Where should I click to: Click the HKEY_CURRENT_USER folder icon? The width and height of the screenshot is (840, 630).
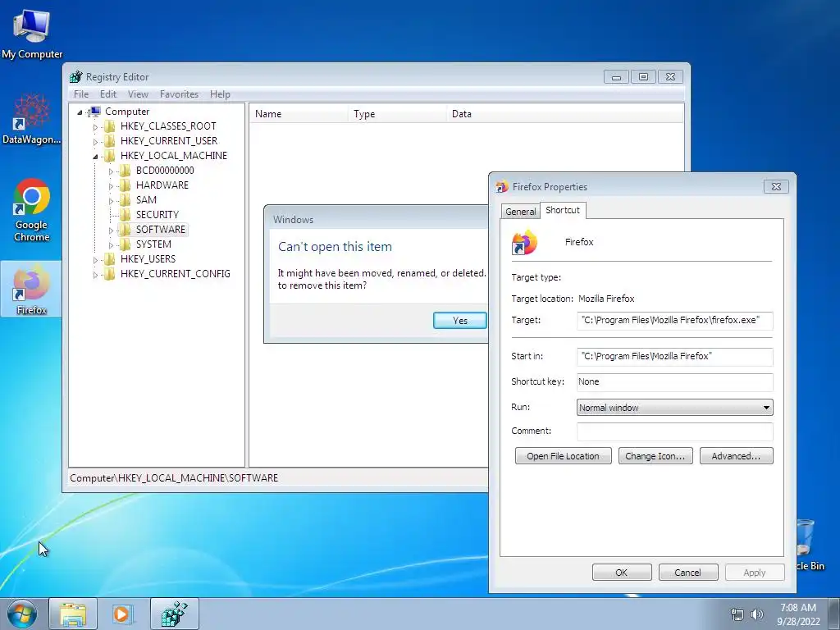click(109, 141)
